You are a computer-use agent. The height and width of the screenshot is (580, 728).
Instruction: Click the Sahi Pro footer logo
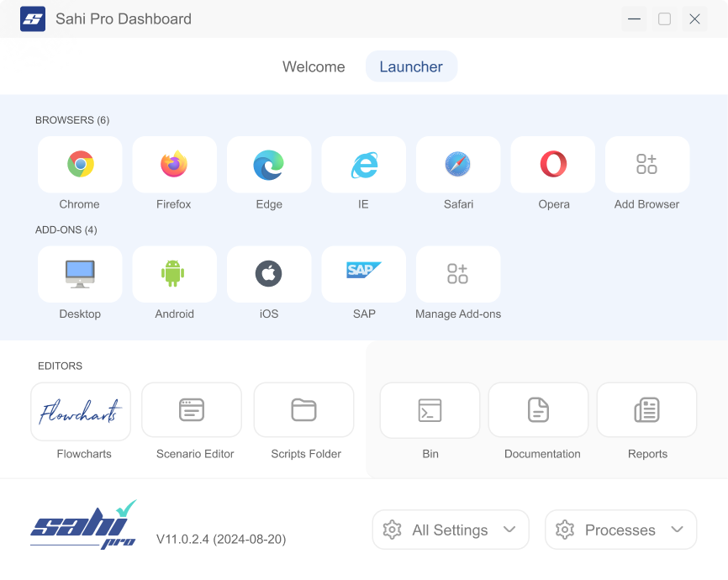[x=83, y=525]
